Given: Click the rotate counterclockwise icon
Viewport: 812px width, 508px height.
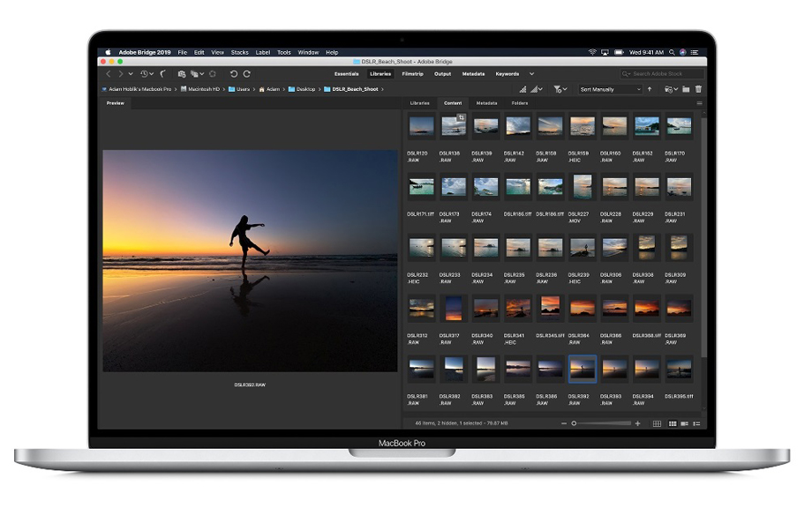Looking at the screenshot, I should tap(234, 74).
